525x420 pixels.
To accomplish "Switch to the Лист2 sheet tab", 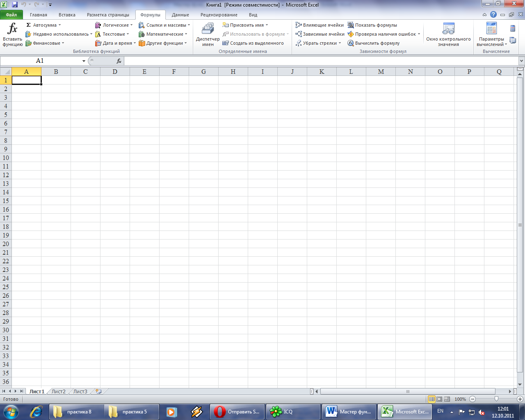I will [58, 391].
